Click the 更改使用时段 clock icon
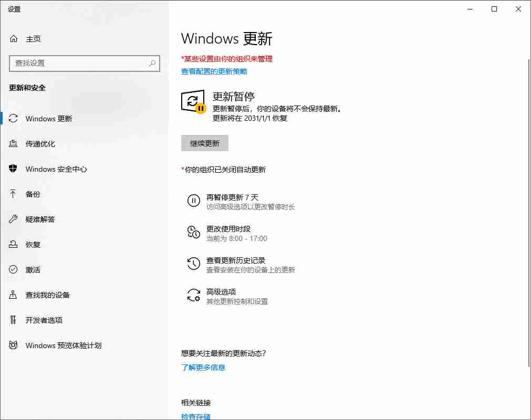The width and height of the screenshot is (531, 420). click(x=194, y=233)
